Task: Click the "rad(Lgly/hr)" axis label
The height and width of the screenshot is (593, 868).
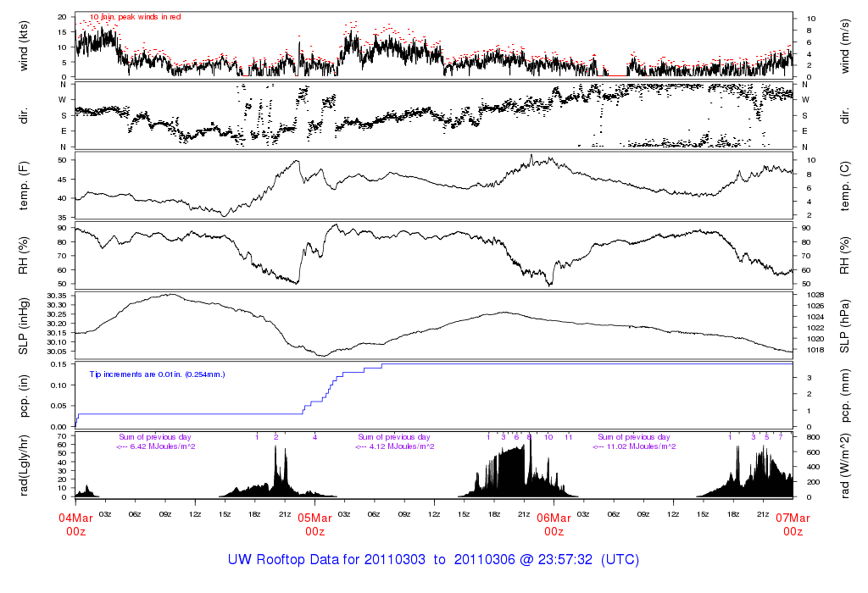Action: click(x=24, y=466)
